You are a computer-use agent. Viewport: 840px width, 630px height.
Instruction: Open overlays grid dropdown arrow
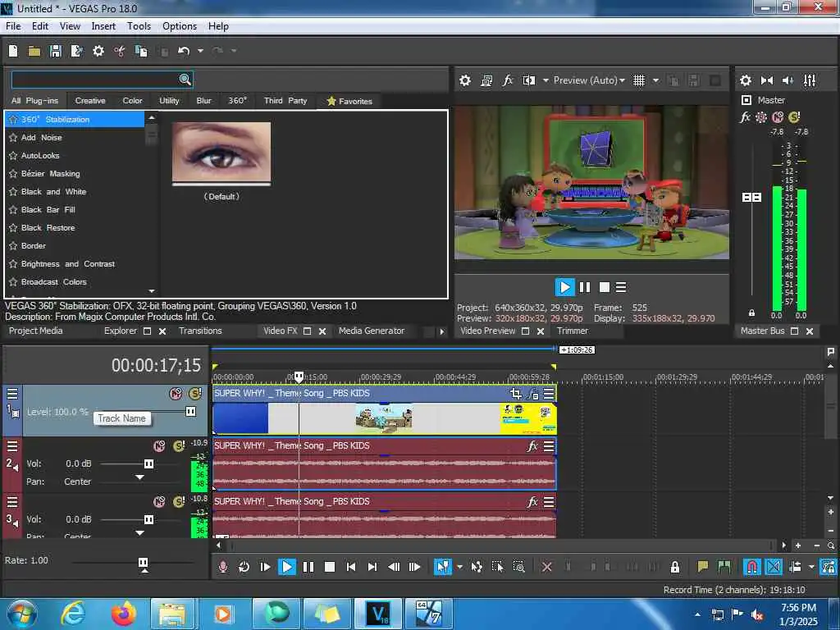(655, 80)
